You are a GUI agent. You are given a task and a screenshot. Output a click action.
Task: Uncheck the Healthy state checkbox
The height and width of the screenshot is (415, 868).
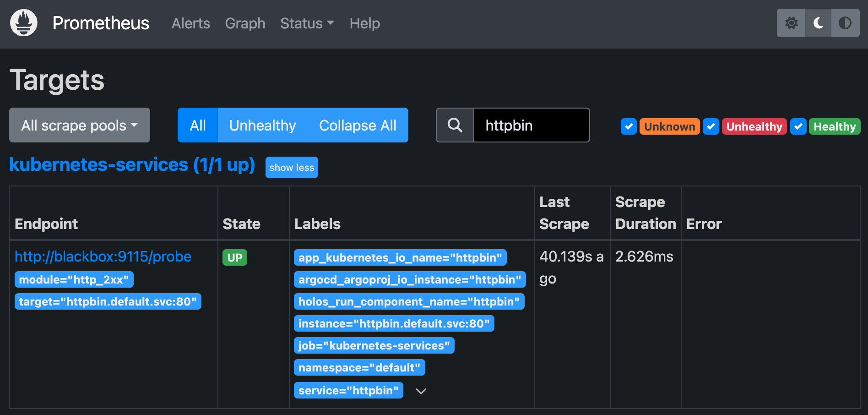click(x=798, y=126)
